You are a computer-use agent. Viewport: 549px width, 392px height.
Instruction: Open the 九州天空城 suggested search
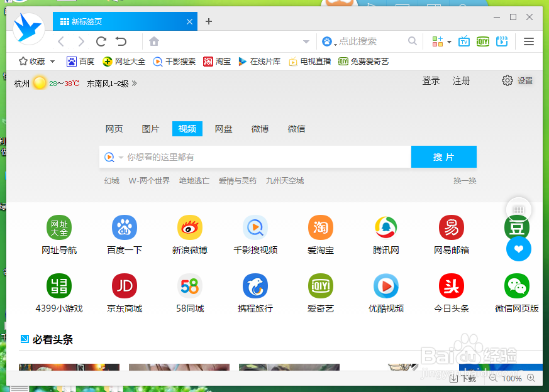coord(285,181)
